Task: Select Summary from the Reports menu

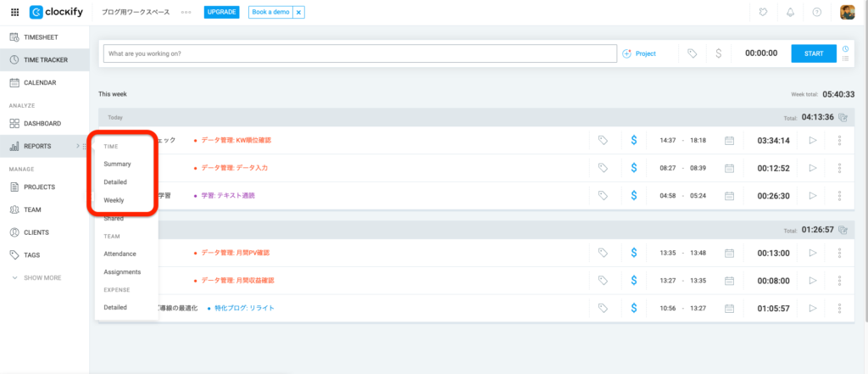Action: click(x=117, y=164)
